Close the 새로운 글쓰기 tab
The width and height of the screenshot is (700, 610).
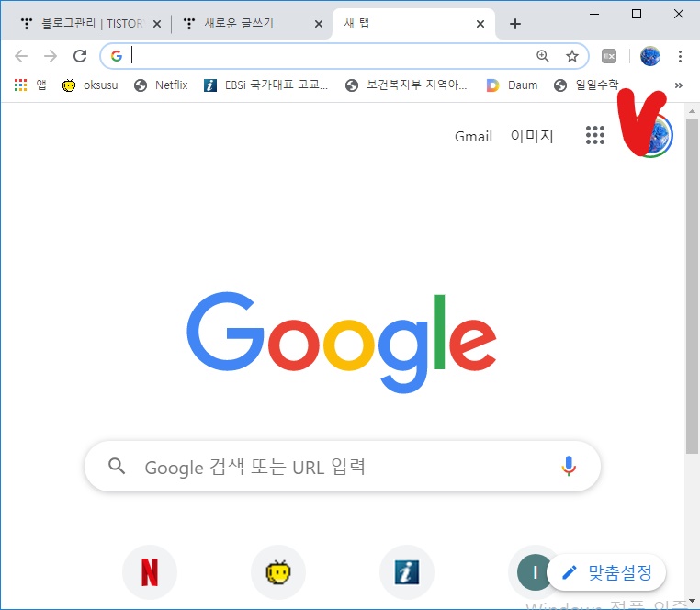(318, 24)
